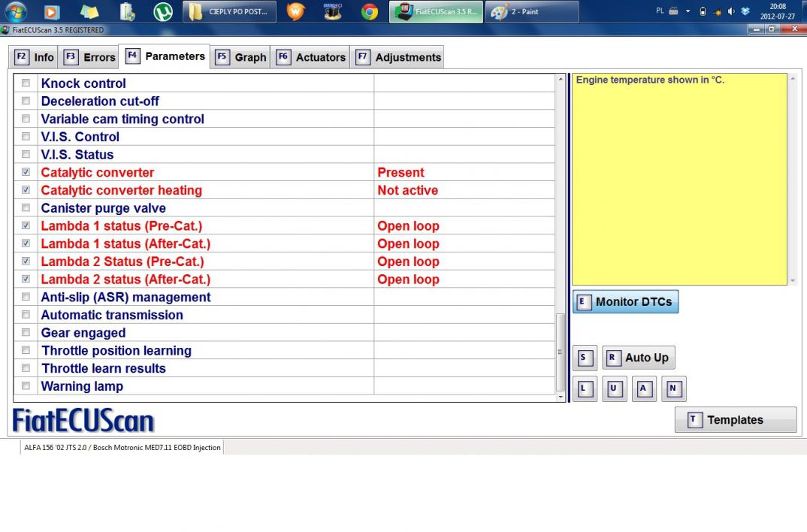Click scroll-up arrow of parameter list
Image resolution: width=807 pixels, height=532 pixels.
coord(561,79)
